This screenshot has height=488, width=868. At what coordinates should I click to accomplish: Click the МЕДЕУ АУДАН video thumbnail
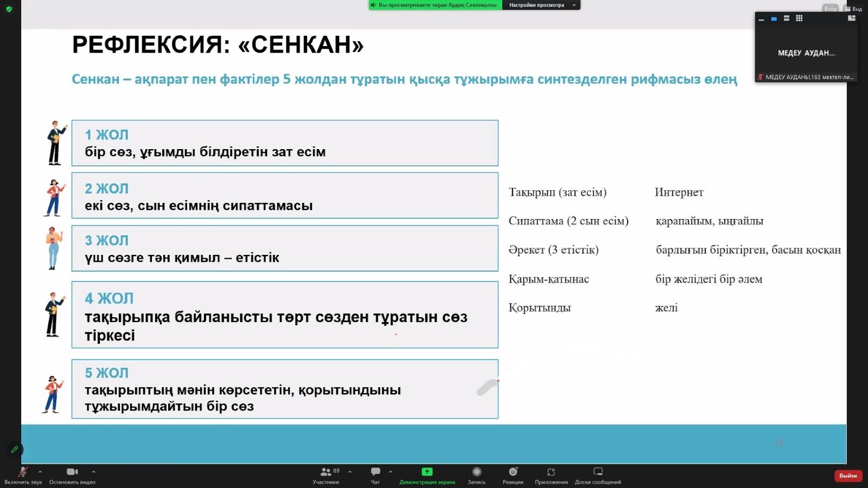[x=806, y=53]
